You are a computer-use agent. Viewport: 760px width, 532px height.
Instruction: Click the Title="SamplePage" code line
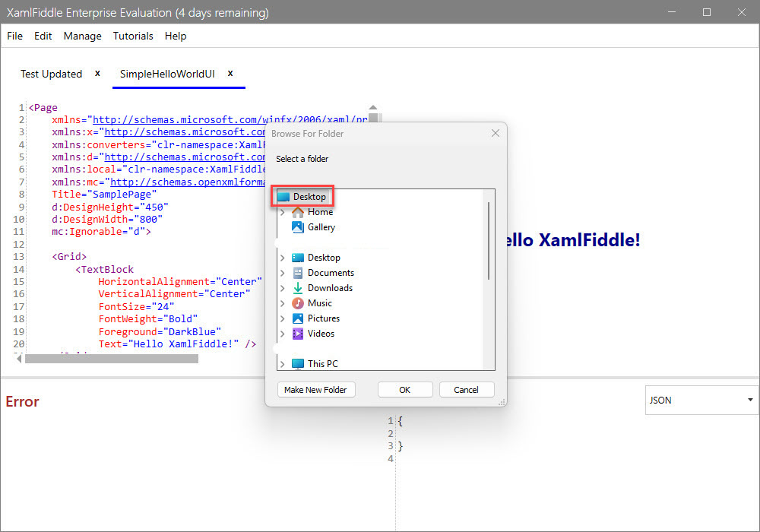coord(104,195)
